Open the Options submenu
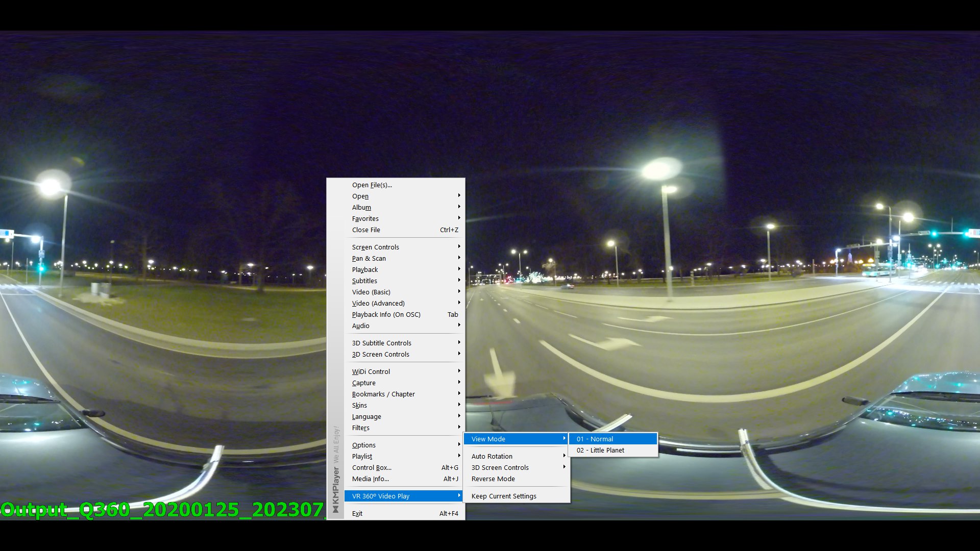Image resolution: width=980 pixels, height=551 pixels. (x=403, y=445)
